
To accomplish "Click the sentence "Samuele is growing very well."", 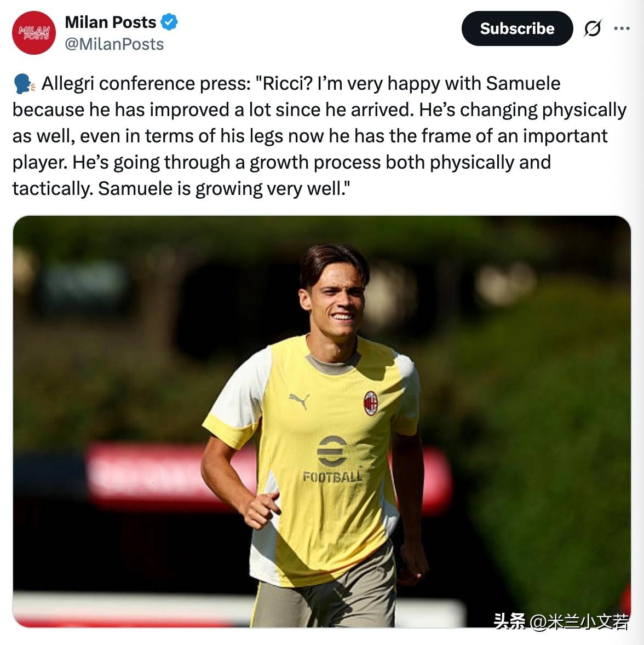I will click(224, 189).
